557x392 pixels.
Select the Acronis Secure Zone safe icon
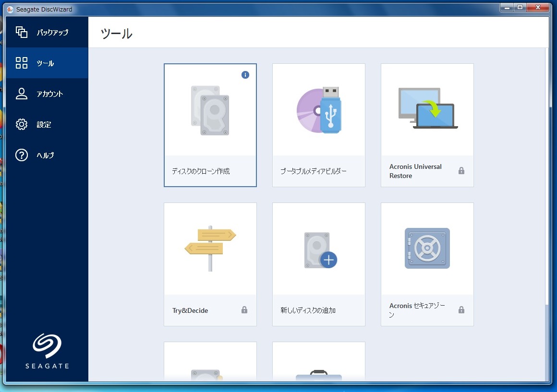[x=427, y=248]
